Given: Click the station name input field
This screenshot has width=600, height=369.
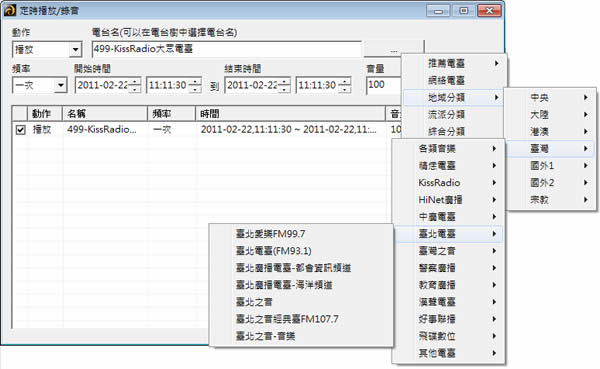Looking at the screenshot, I should click(x=227, y=49).
